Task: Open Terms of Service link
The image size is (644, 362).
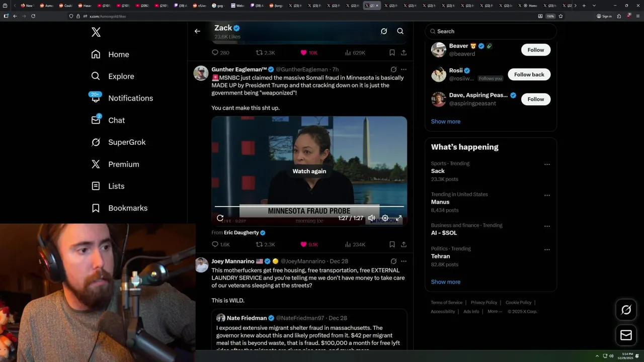Action: (x=446, y=303)
